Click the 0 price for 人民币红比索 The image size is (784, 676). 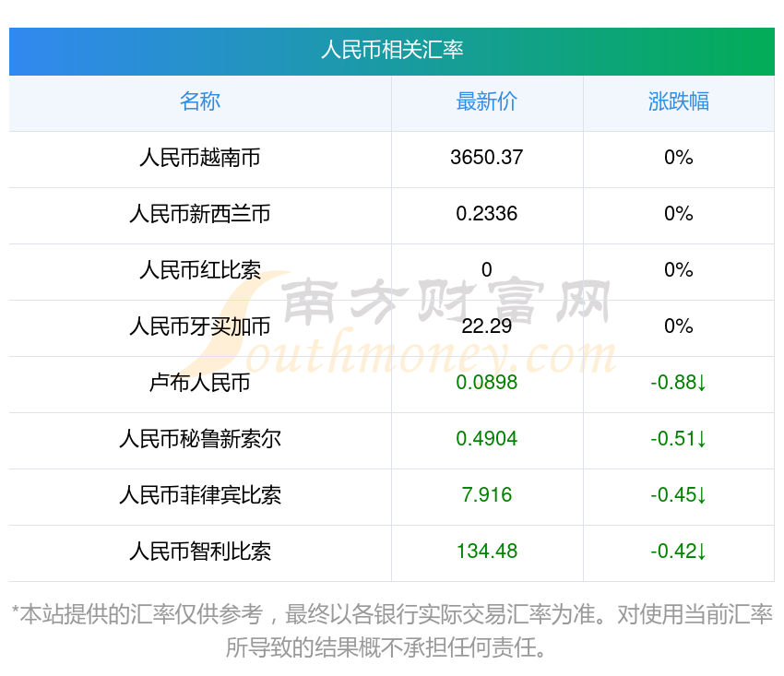486,270
